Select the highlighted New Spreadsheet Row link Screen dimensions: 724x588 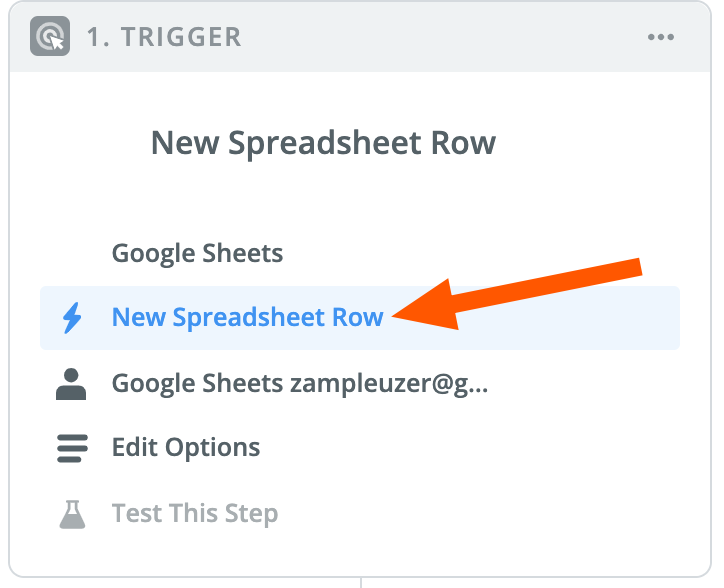pos(247,318)
